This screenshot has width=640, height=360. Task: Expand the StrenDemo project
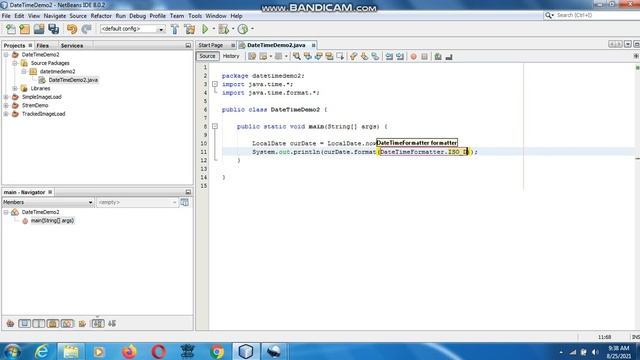coord(6,105)
